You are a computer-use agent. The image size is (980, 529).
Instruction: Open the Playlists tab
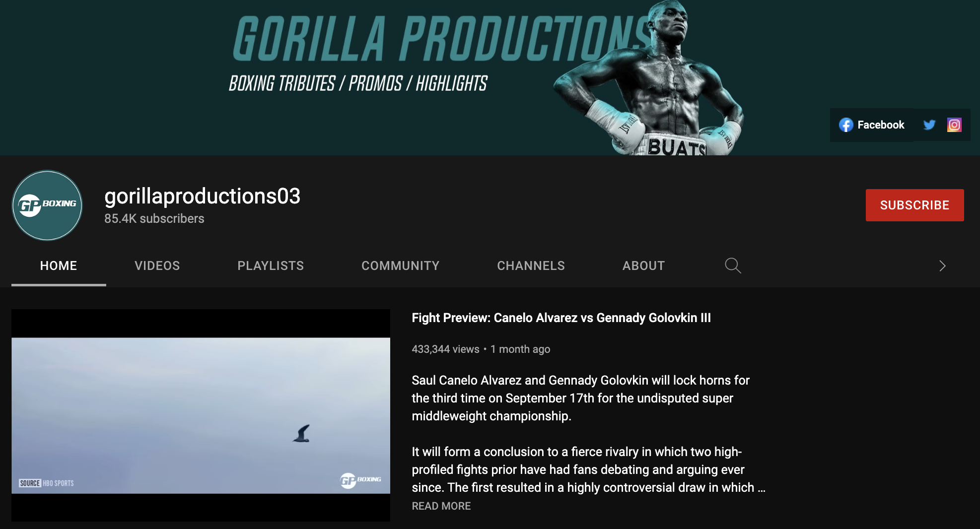(271, 265)
